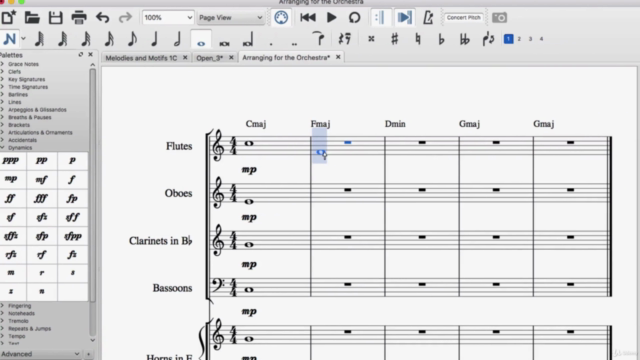Insert a rest
Viewport: 640px width, 360px height.
coord(345,39)
